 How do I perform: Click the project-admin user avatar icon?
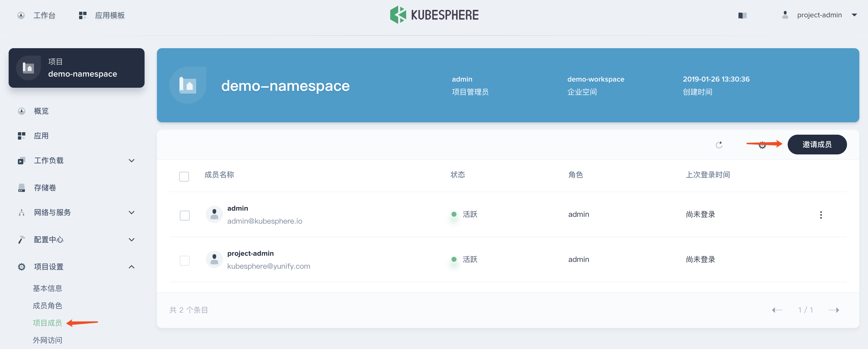(x=785, y=15)
